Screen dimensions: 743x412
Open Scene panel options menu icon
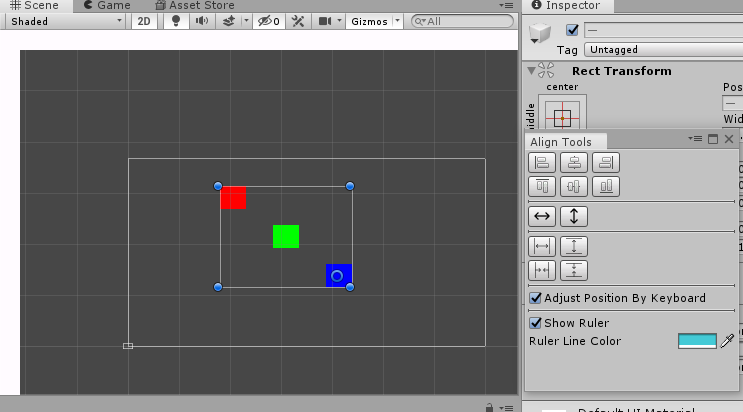click(x=506, y=6)
